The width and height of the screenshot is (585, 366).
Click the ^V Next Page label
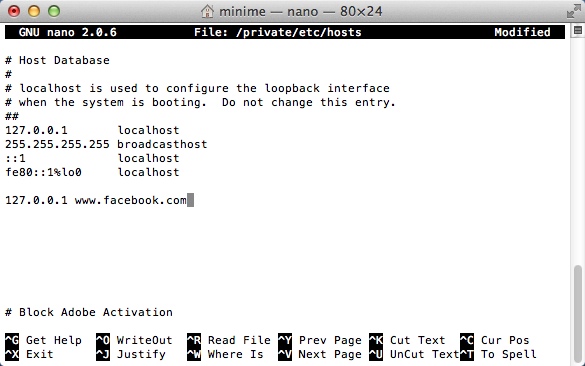[320, 354]
